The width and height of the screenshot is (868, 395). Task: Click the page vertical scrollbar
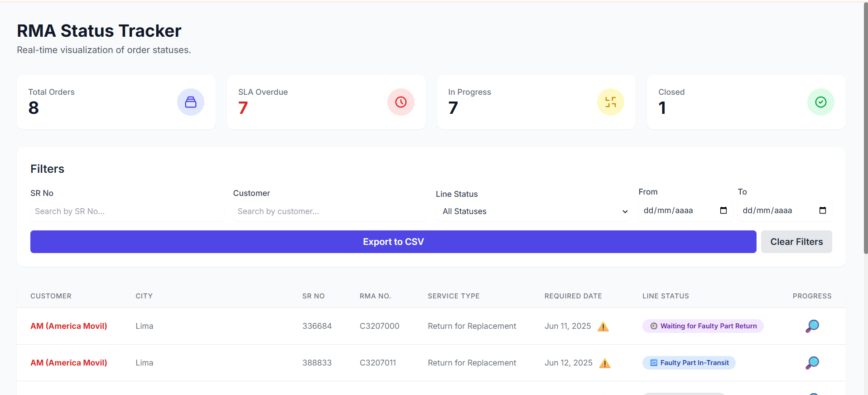[x=866, y=129]
